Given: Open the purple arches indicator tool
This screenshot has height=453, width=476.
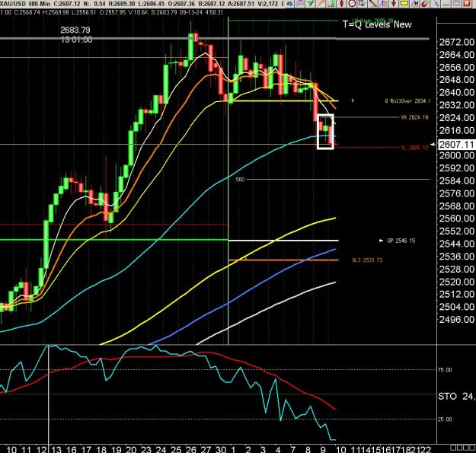Looking at the screenshot, I should [x=300, y=4].
